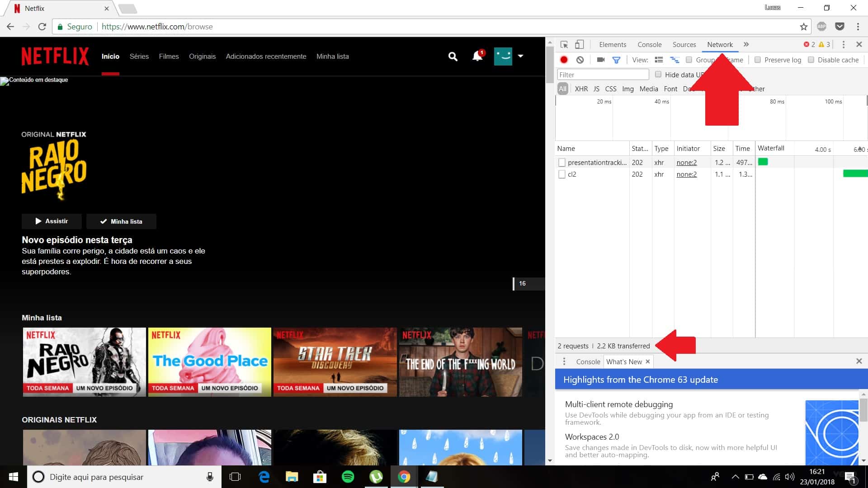868x488 pixels.
Task: Select large request rows view icon
Action: coord(659,60)
